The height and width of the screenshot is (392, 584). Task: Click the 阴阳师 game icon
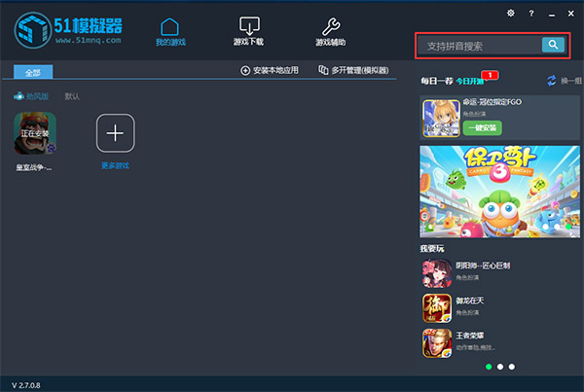[437, 273]
